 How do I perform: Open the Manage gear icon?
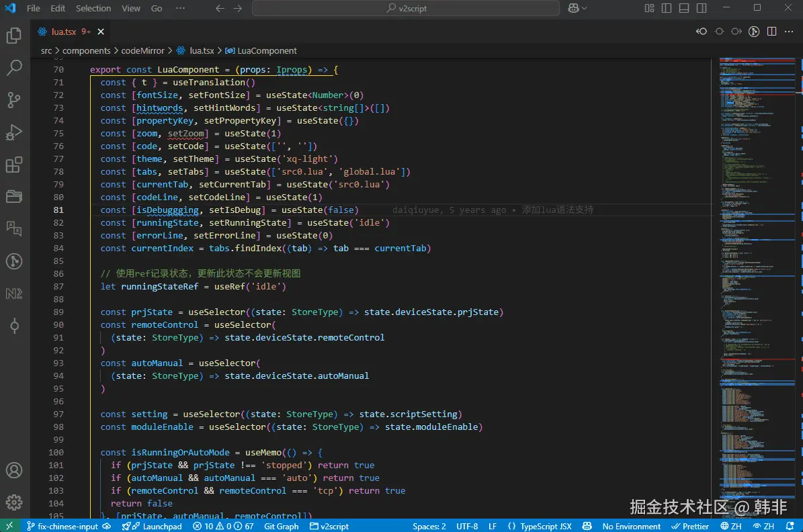[x=14, y=502]
